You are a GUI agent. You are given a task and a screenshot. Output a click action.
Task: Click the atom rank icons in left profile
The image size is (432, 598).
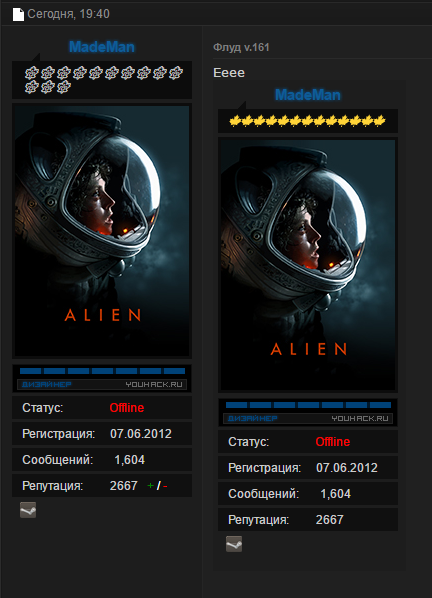point(104,80)
